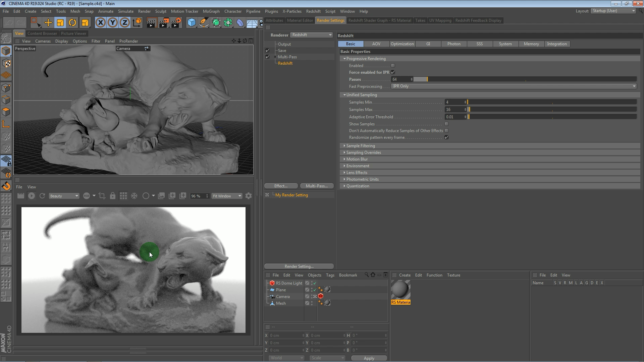This screenshot has width=644, height=362.
Task: Add a Cube primitive from toolbar
Action: 192,23
